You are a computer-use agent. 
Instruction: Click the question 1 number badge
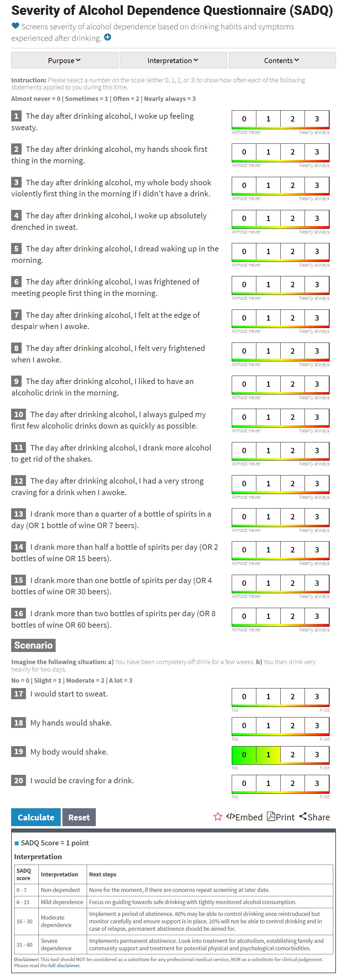click(x=16, y=116)
